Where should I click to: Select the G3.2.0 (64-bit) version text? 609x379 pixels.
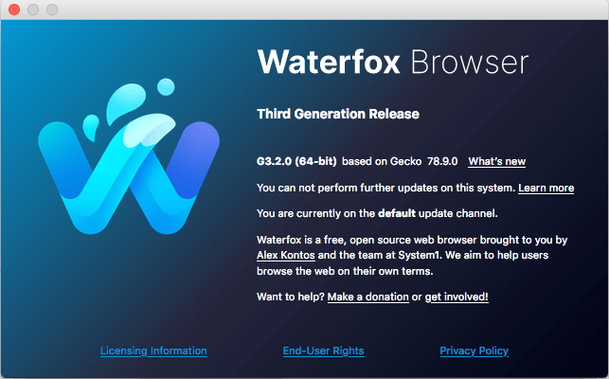297,161
